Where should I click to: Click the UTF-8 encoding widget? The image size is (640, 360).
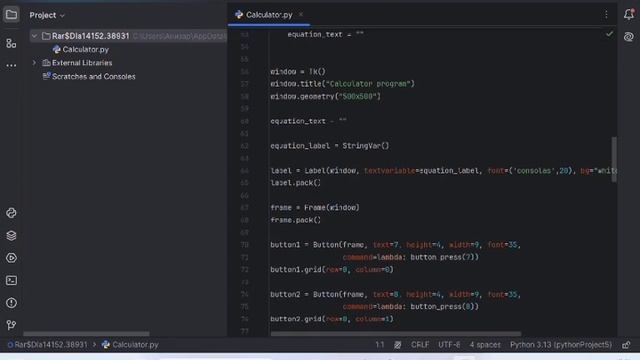click(449, 345)
